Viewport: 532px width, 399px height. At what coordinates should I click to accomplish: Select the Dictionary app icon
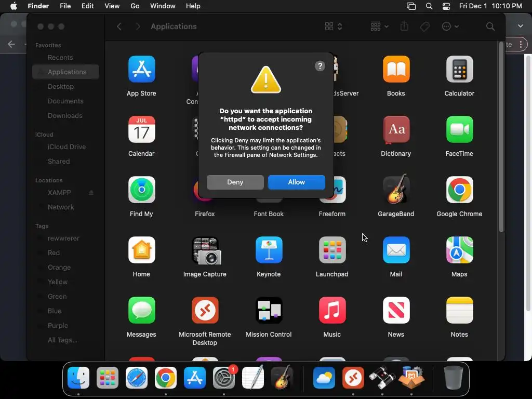tap(396, 129)
